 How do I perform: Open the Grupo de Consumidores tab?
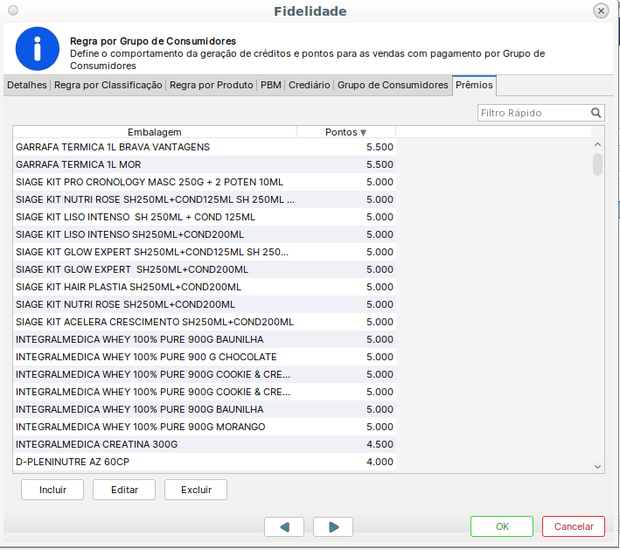point(392,86)
